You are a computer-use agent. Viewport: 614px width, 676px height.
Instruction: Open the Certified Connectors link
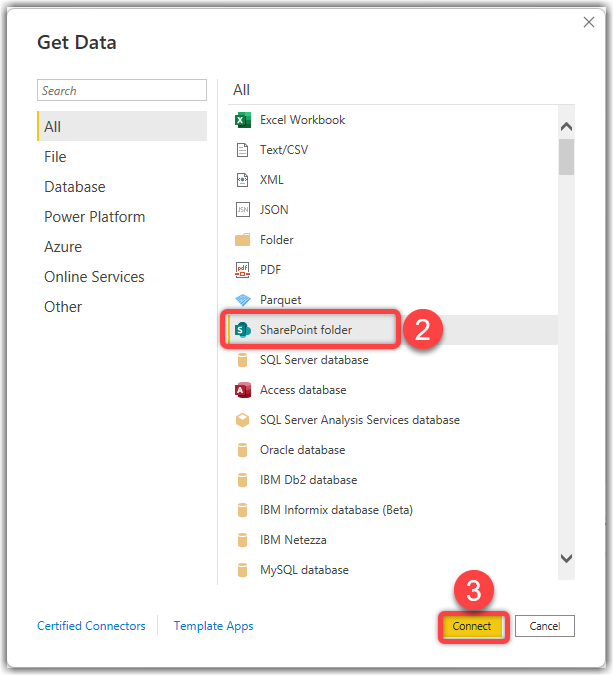coord(91,626)
